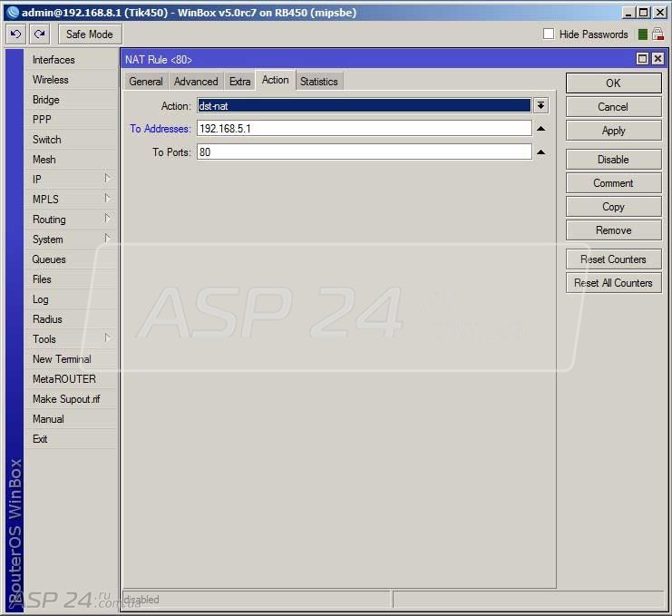Click the green status indicator icon
This screenshot has height=616, width=672.
[x=642, y=34]
